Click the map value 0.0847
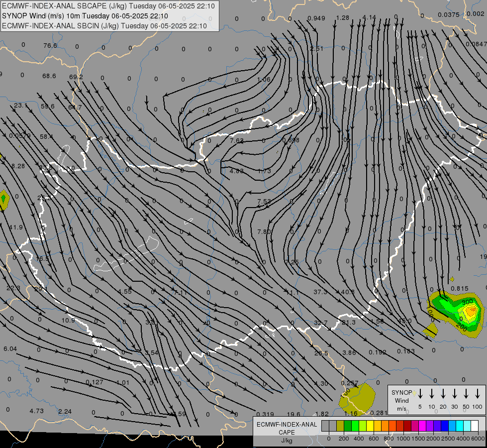This screenshot has height=448, width=487. coord(476,44)
